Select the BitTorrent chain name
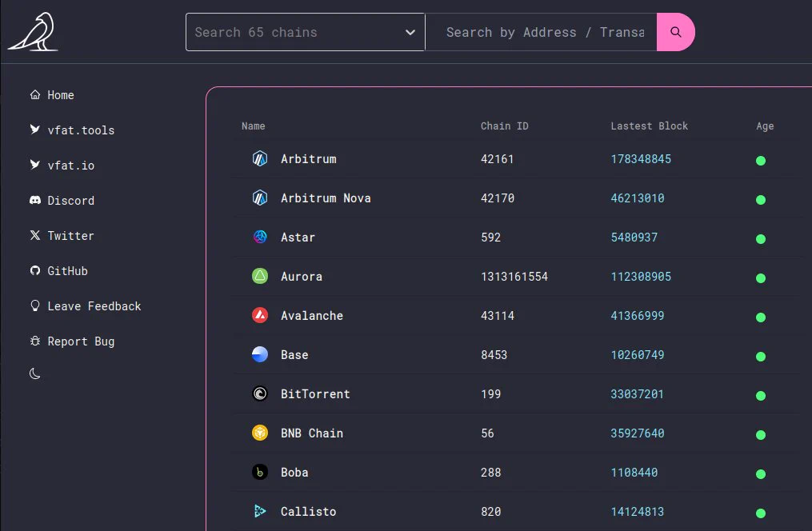The width and height of the screenshot is (812, 531). [x=315, y=393]
